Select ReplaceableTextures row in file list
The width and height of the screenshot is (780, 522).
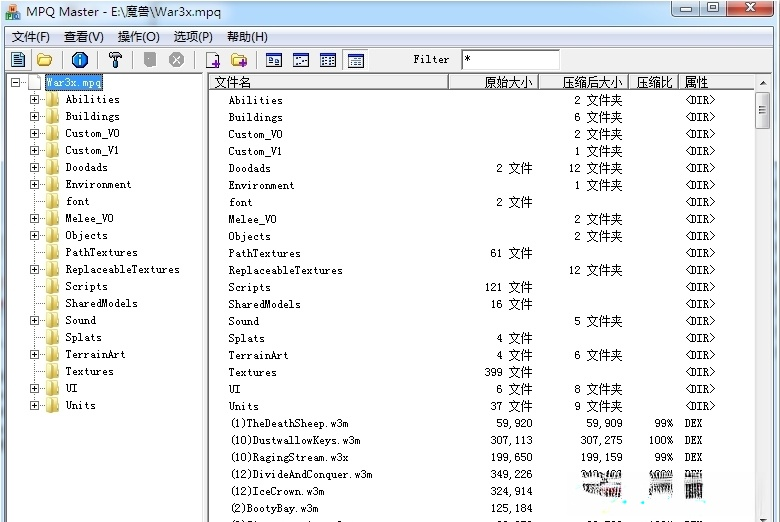[x=482, y=271]
